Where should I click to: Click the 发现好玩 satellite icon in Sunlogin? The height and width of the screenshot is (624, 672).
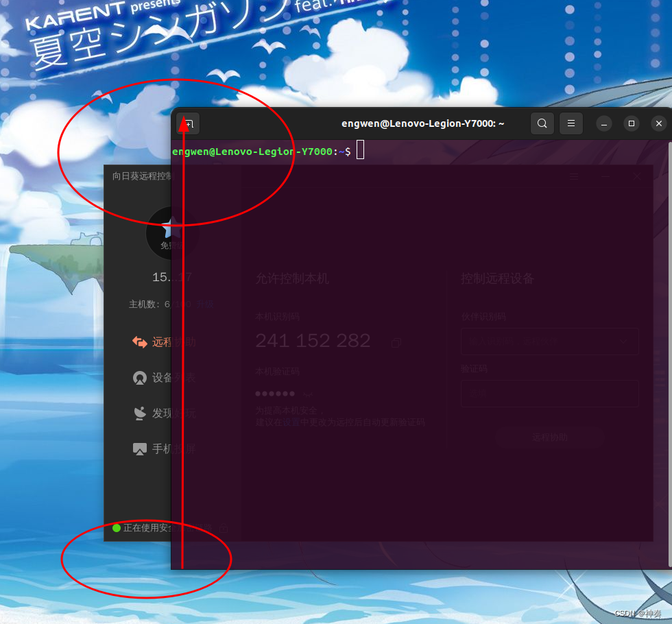[x=140, y=413]
